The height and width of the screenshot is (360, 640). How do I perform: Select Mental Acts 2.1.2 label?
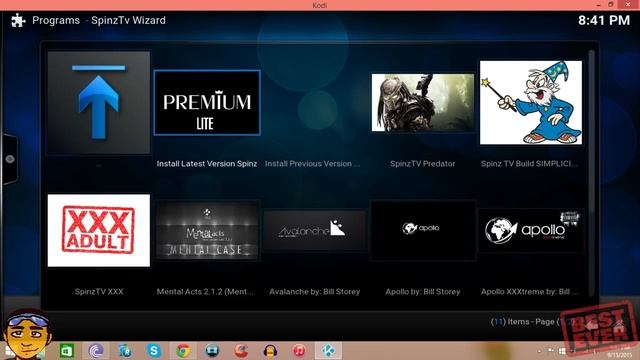(205, 291)
